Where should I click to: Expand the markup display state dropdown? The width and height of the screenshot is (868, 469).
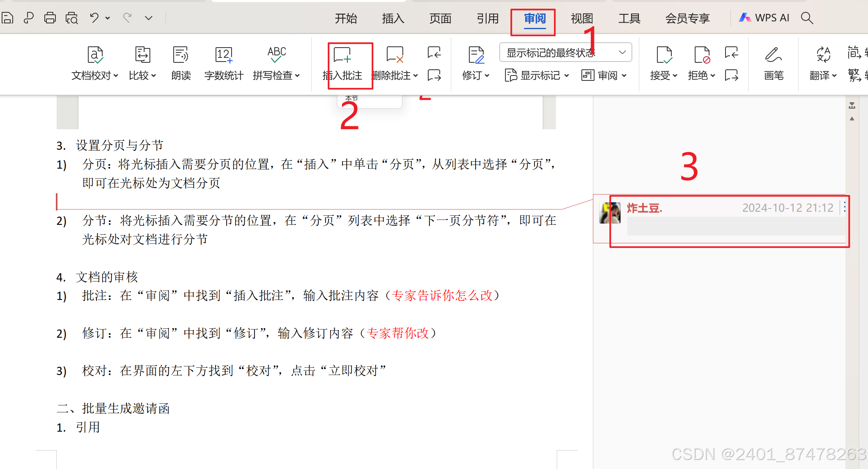pos(622,52)
